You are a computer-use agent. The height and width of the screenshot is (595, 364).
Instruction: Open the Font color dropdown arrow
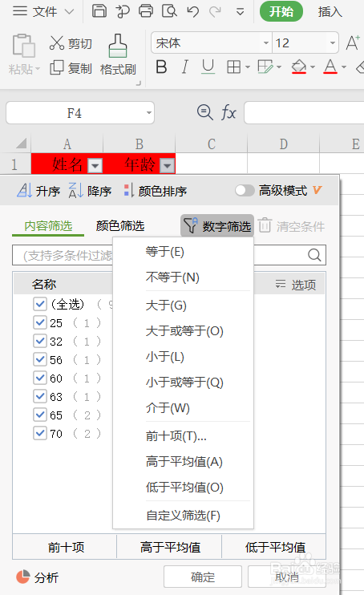344,67
